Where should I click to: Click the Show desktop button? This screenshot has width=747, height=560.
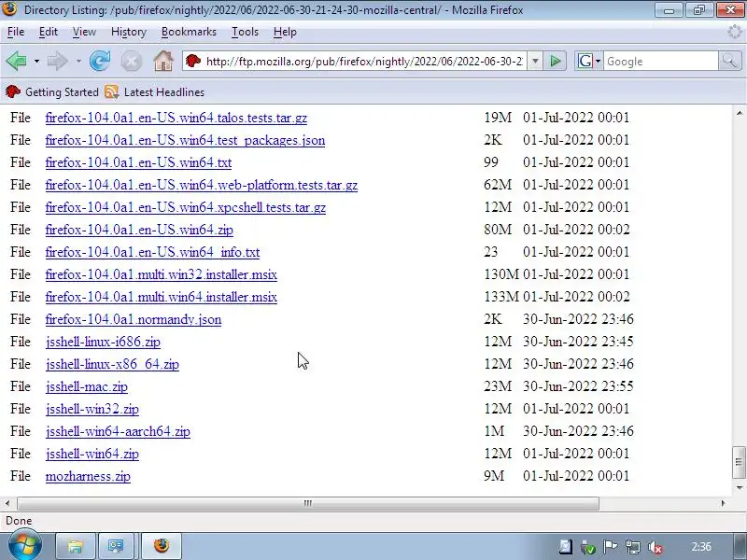click(739, 546)
